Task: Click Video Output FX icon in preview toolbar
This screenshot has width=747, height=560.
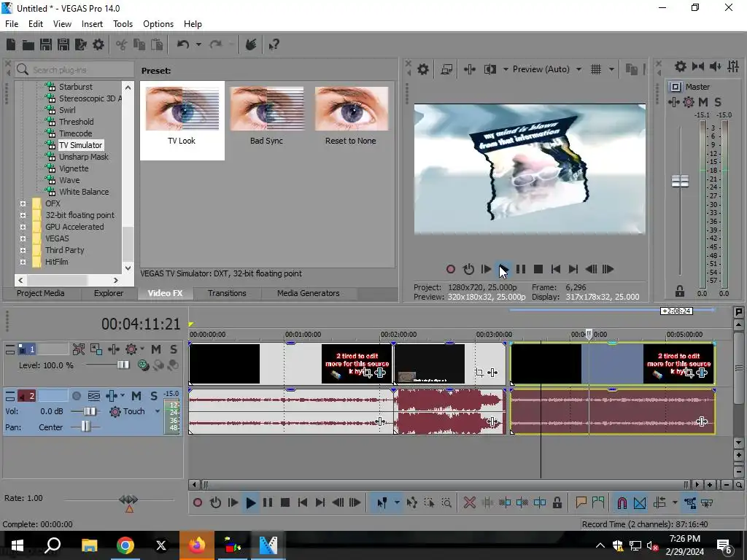Action: pyautogui.click(x=469, y=69)
